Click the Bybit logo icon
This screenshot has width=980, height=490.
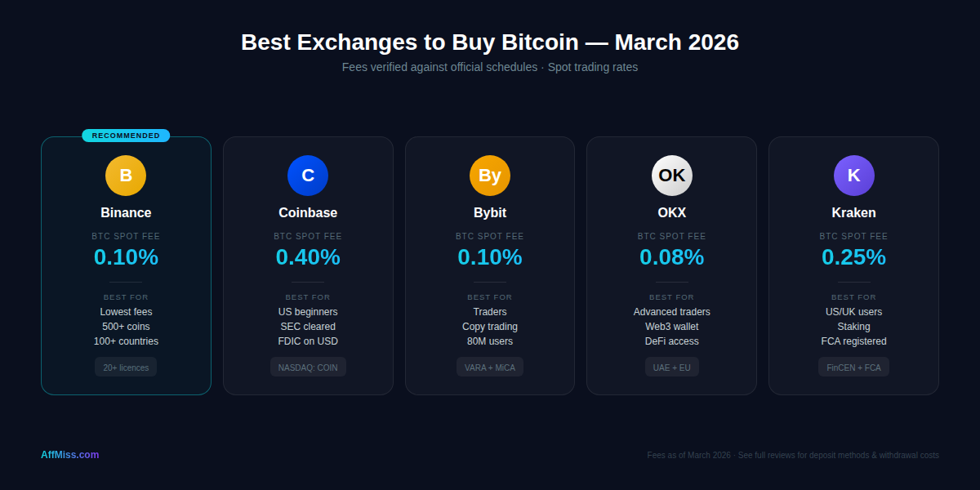pyautogui.click(x=490, y=175)
